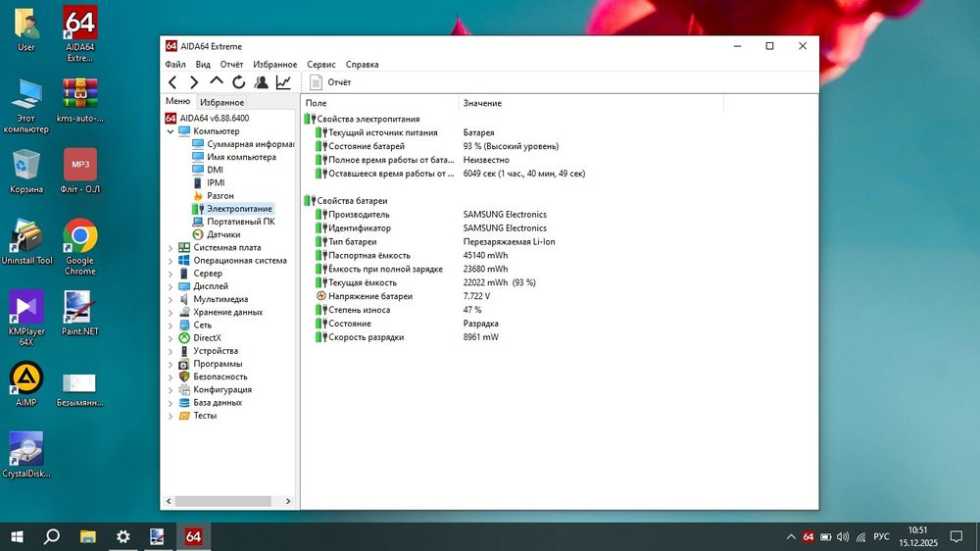Select the База данных tree item
This screenshot has height=551, width=980.
[x=210, y=403]
